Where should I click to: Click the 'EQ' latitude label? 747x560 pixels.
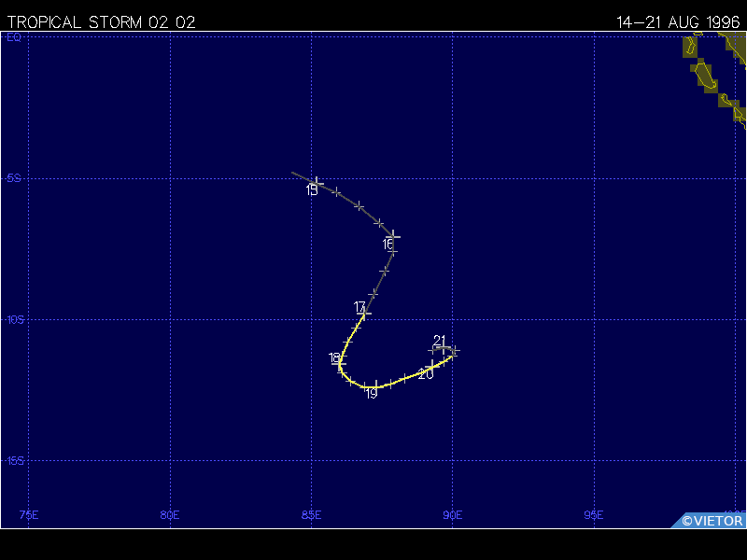14,37
